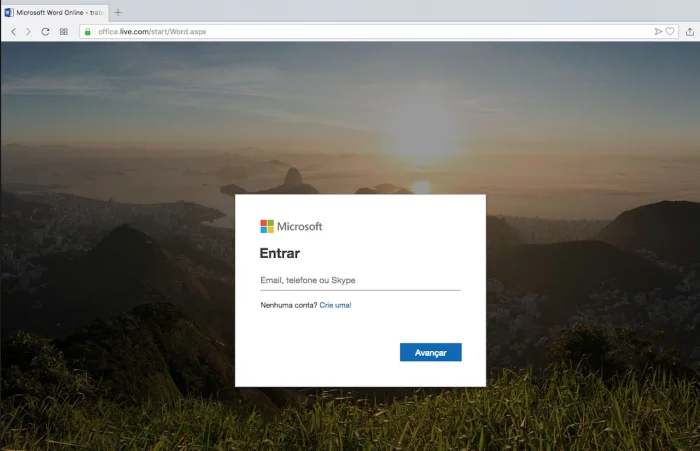Image resolution: width=700 pixels, height=451 pixels.
Task: Click the Avançar button
Action: pos(431,352)
